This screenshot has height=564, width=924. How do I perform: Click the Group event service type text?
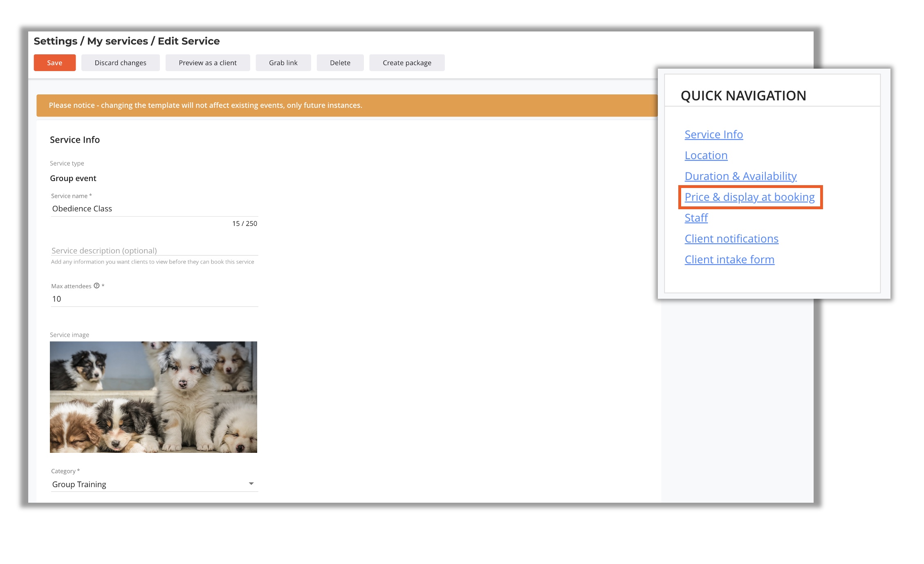pyautogui.click(x=73, y=178)
